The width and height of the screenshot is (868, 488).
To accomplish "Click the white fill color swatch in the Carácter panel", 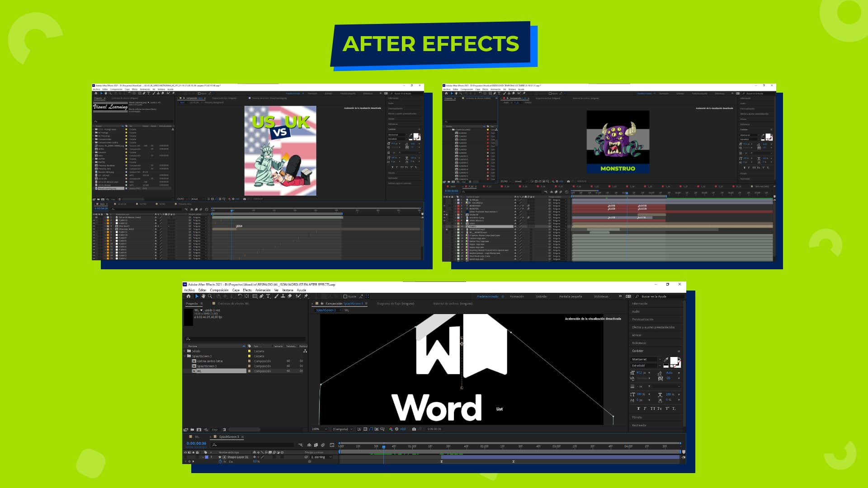I will 674,361.
